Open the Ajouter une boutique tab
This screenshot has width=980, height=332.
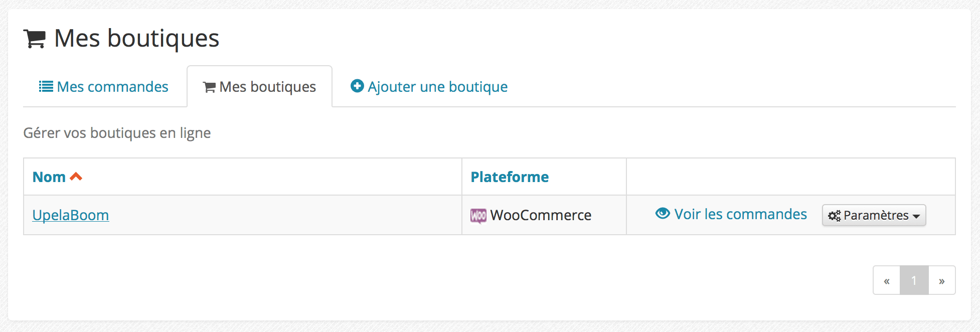(x=429, y=87)
